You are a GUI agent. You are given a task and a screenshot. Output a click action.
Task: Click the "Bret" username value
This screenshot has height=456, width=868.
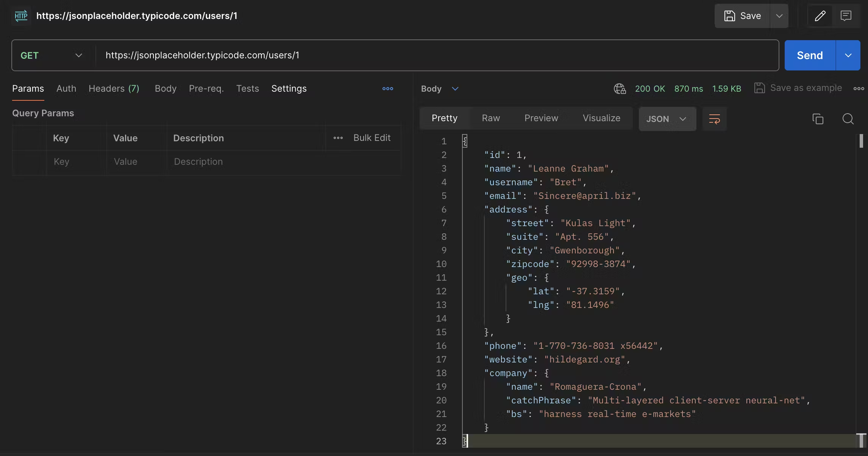[565, 182]
